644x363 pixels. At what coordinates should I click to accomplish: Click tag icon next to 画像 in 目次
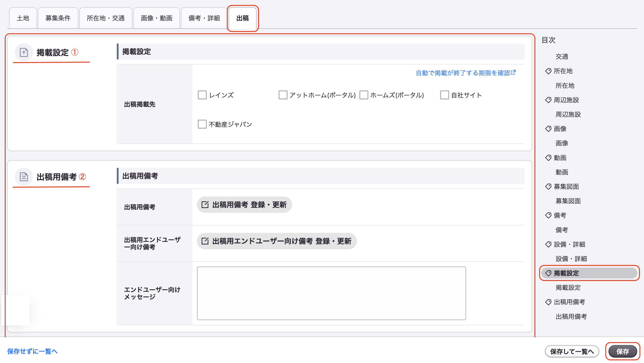click(548, 129)
